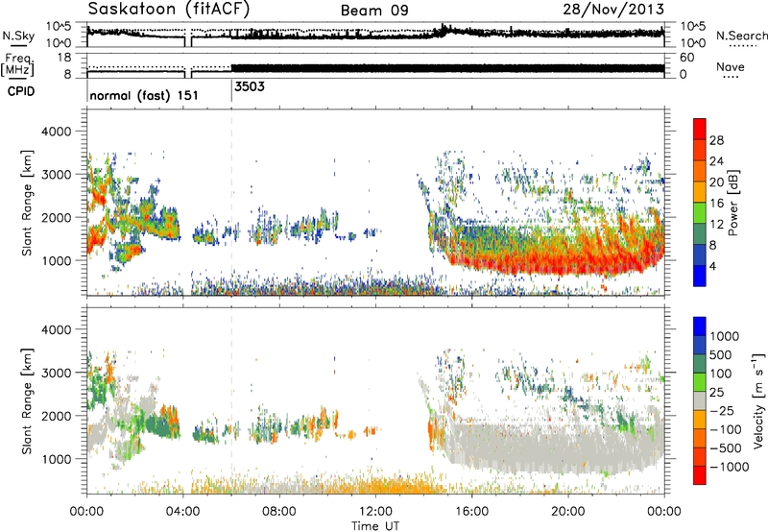The width and height of the screenshot is (768, 532).
Task: Click the "-1000" tick on the Velocity color bar
Action: pyautogui.click(x=730, y=467)
